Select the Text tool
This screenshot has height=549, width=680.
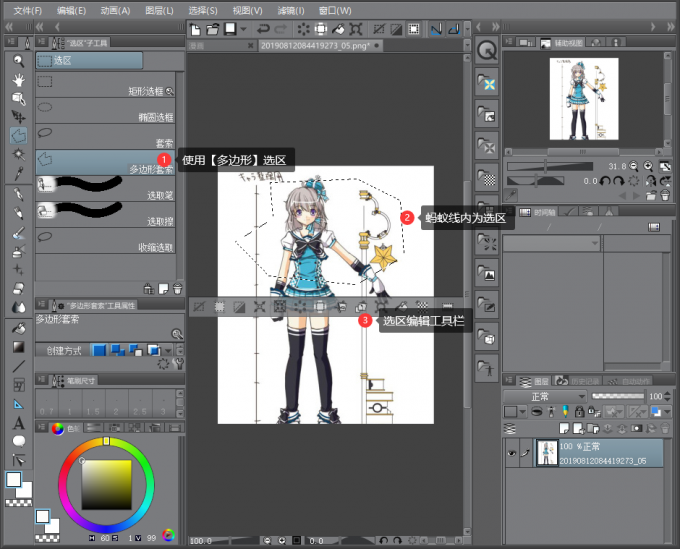click(18, 423)
